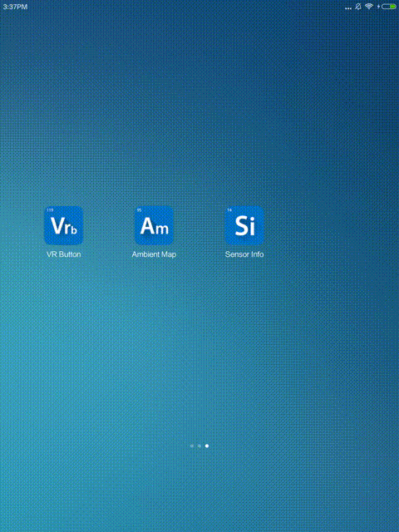Tap the battery outline indicator
Viewport: 399px width, 532px height.
(389, 7)
